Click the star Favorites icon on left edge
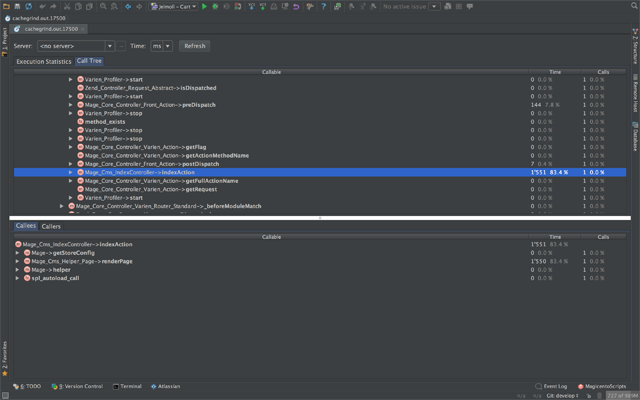The width and height of the screenshot is (640, 400). point(5,373)
